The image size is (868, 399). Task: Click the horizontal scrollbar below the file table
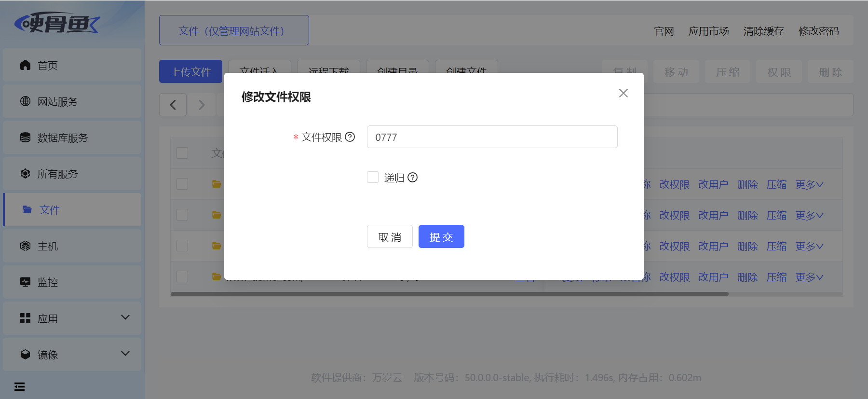449,294
